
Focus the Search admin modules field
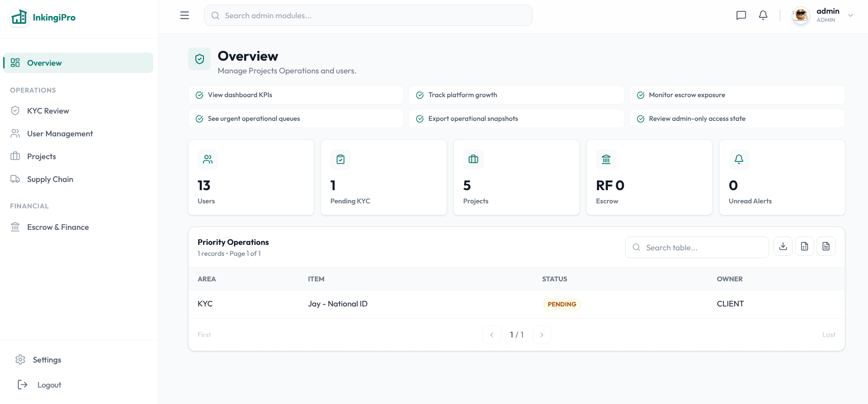(368, 16)
